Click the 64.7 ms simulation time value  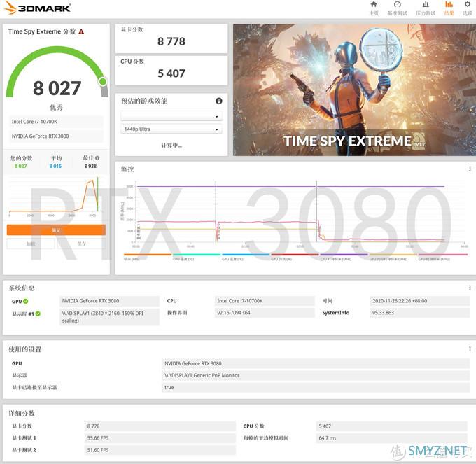[391, 438]
